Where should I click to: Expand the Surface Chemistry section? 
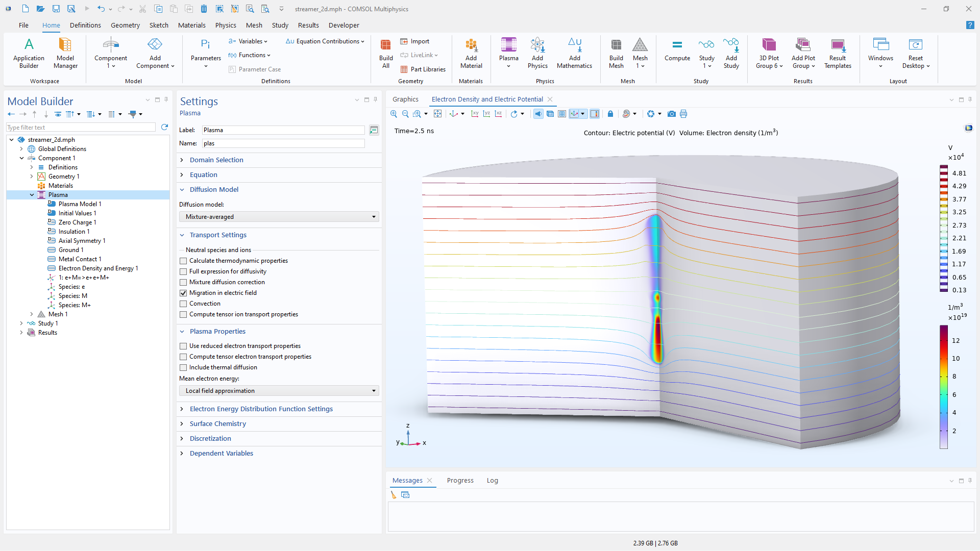(217, 423)
